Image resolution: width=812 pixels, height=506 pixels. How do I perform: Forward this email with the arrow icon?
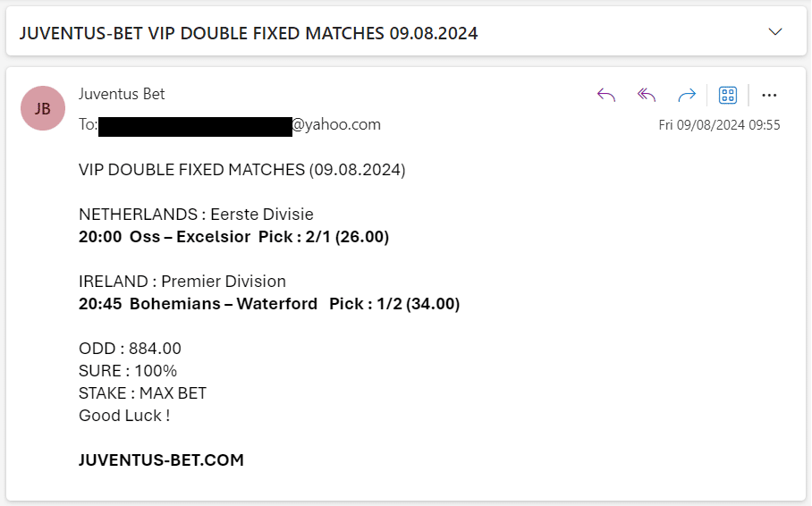click(x=687, y=96)
